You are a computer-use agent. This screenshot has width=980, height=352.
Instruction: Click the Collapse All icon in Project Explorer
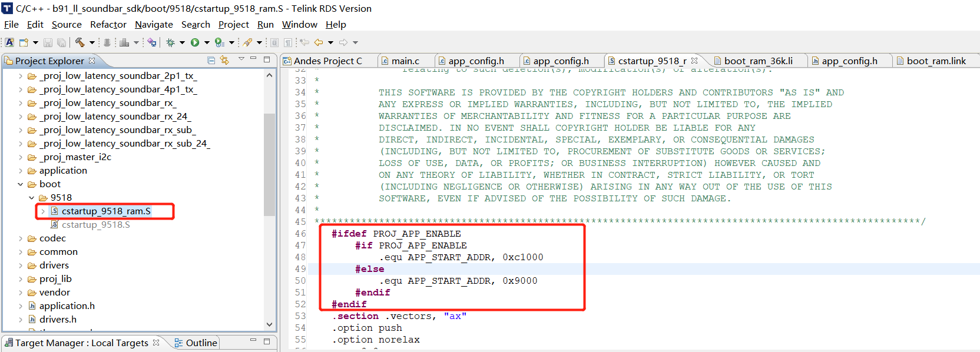(x=211, y=60)
